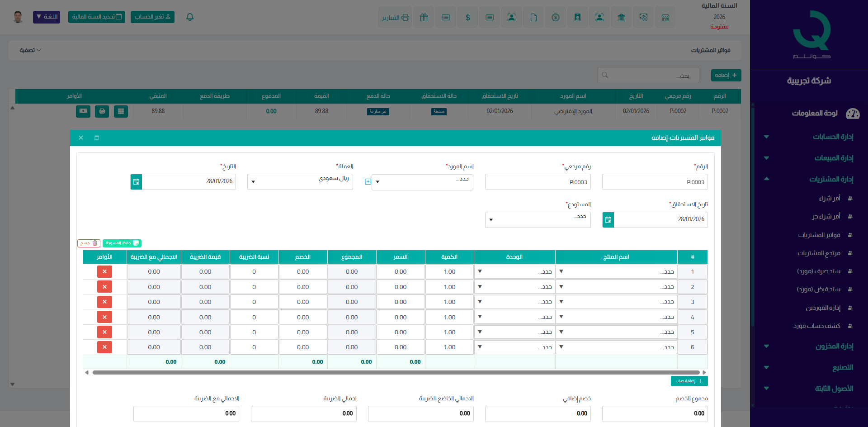Screen dimensions: 868x427
Task: Open calendar picker for تاريخ الاستحقاق
Action: [608, 220]
